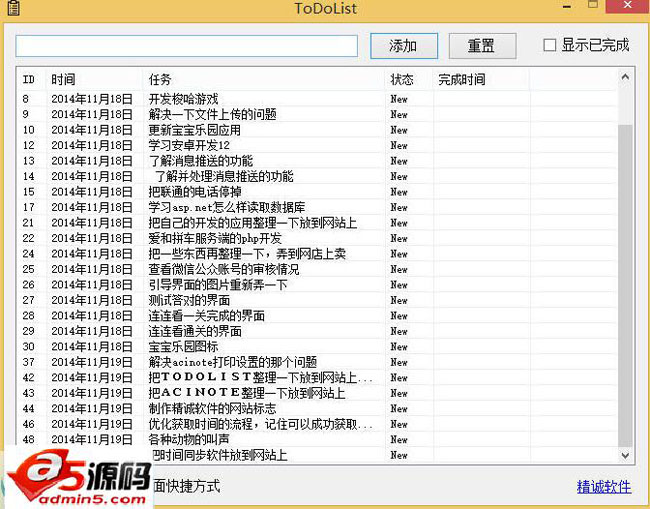The image size is (650, 509).
Task: Click the ToDoList clipboard app icon
Action: coord(13,7)
